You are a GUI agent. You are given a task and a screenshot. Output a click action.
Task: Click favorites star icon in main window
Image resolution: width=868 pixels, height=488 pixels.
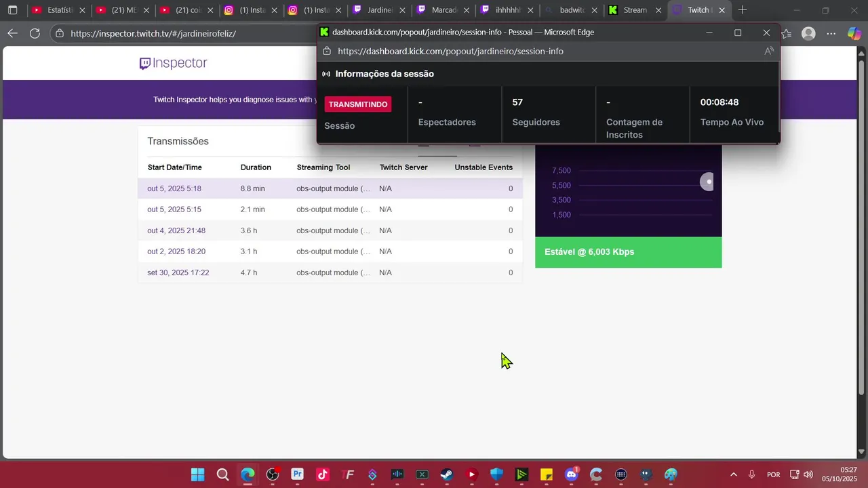point(787,33)
